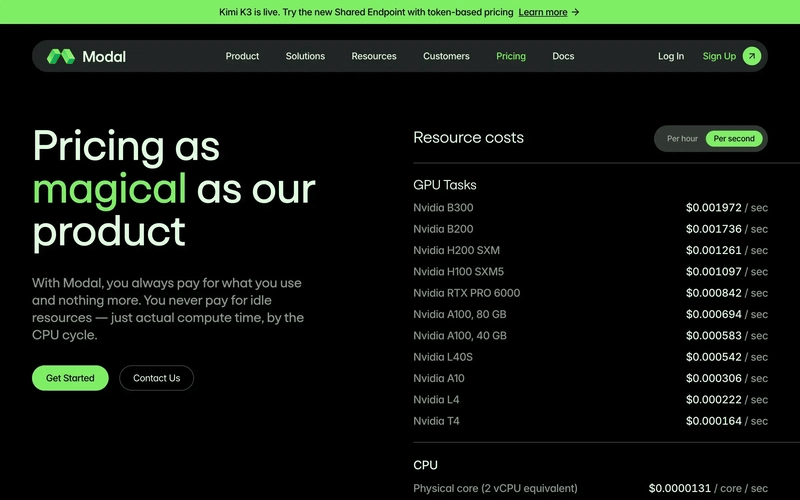This screenshot has width=800, height=500.
Task: Select the Nvidia L40S label
Action: click(443, 357)
